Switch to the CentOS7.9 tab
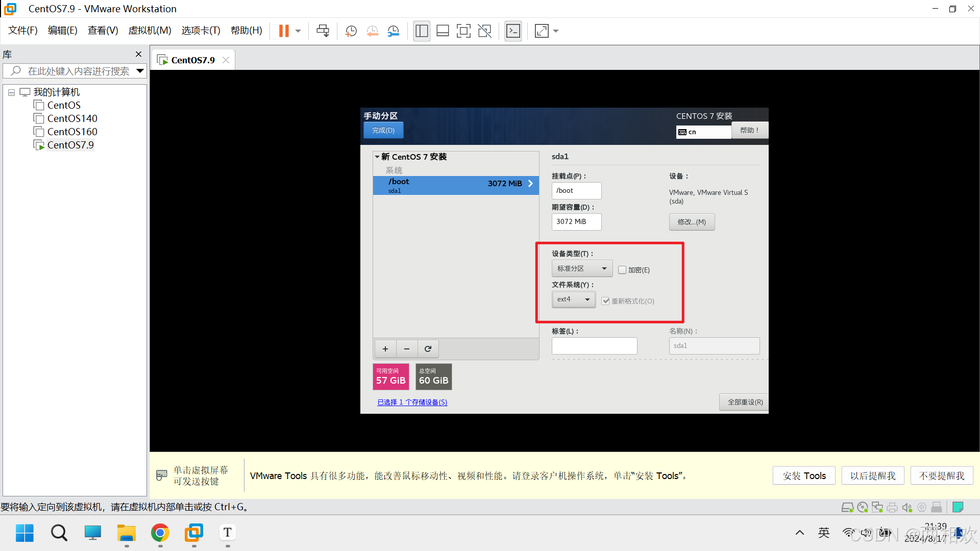980x551 pixels. tap(192, 60)
